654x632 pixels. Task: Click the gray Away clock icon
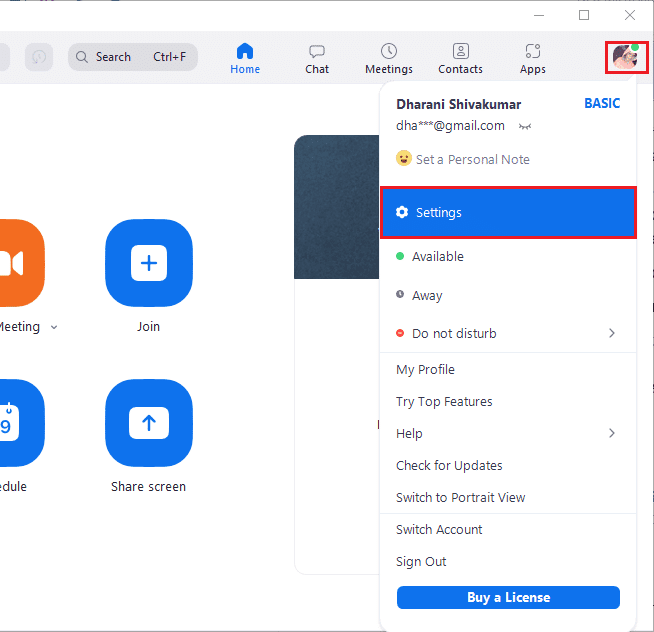(400, 294)
